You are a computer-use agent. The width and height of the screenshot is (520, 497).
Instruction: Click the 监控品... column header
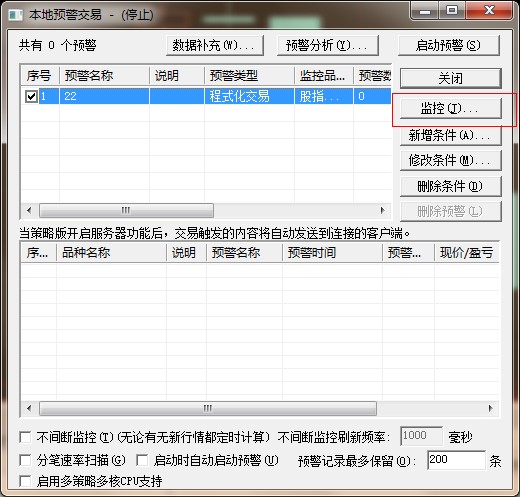click(x=324, y=76)
